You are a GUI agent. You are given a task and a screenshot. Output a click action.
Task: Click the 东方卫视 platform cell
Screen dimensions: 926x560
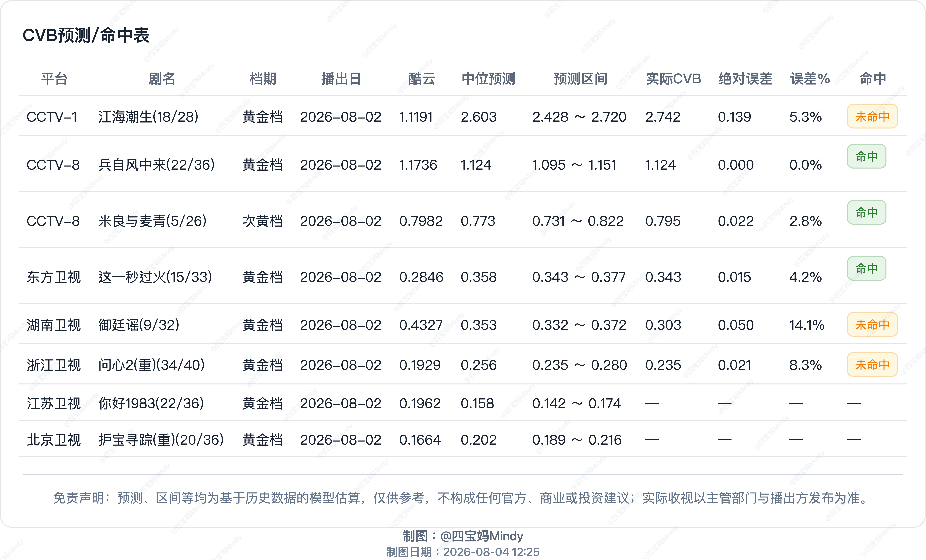pyautogui.click(x=54, y=277)
